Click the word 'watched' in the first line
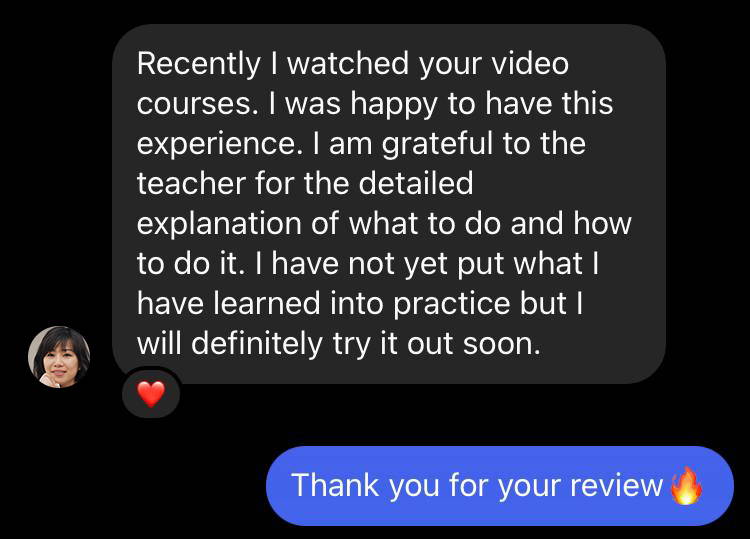The width and height of the screenshot is (750, 539). pos(348,64)
